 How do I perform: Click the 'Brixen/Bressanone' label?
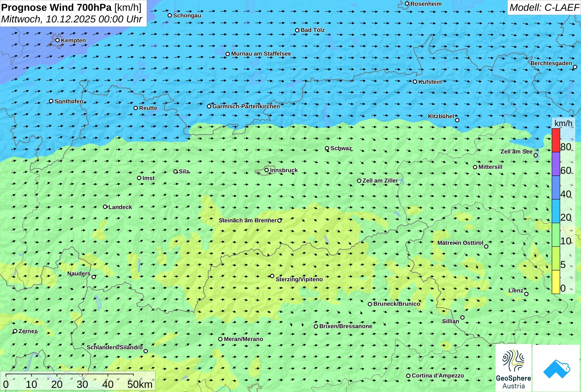tap(346, 326)
